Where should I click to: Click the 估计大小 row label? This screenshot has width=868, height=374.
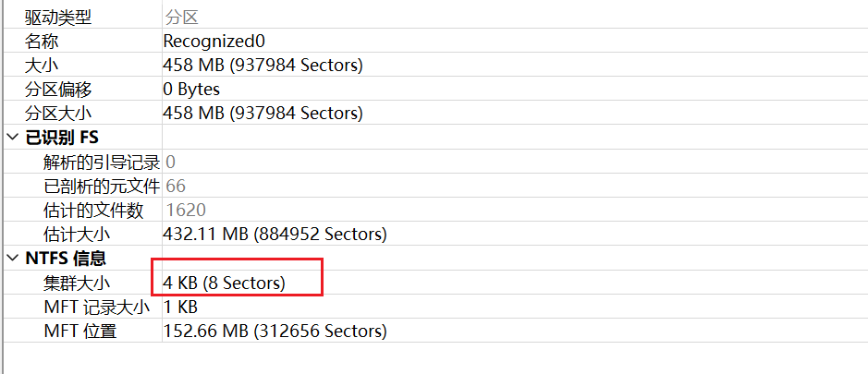pos(77,235)
